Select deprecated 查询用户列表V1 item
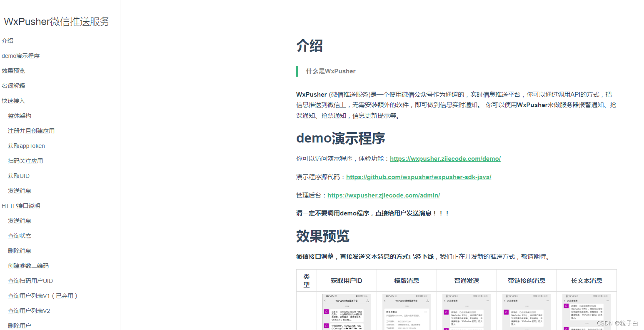This screenshot has height=330, width=644. pos(43,296)
